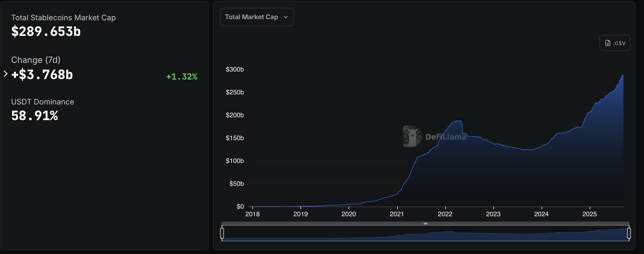Viewport: 644px width, 254px height.
Task: Click the Total Stablecoins Market Cap header
Action: tap(63, 17)
